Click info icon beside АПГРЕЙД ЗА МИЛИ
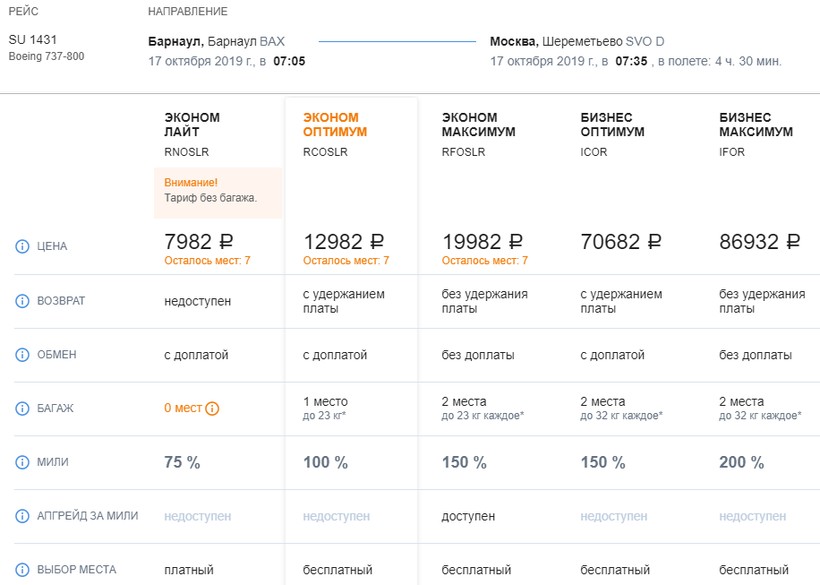The height and width of the screenshot is (585, 820). 22,516
